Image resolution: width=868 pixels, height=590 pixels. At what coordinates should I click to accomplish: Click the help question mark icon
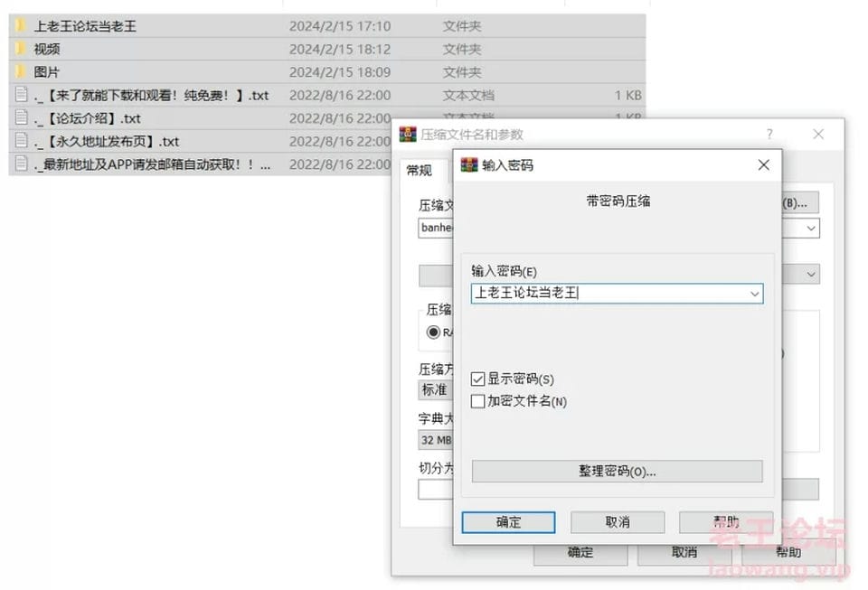point(769,134)
